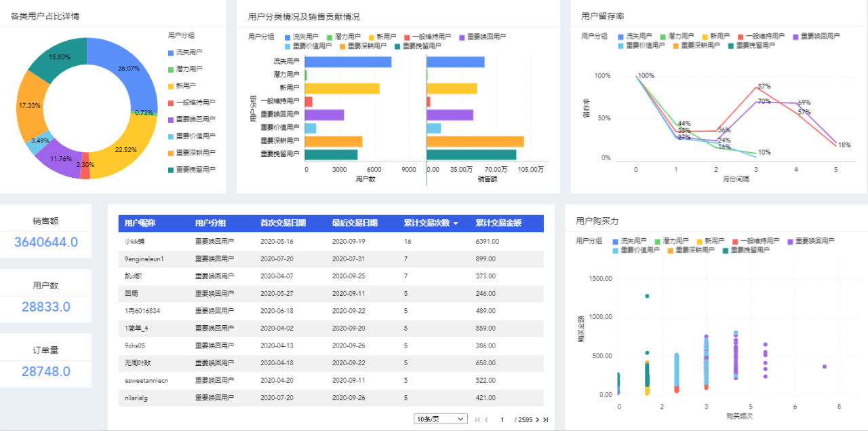Screen dimensions: 868x431
Task: Click the 累计交易金额 column header
Action: point(498,223)
